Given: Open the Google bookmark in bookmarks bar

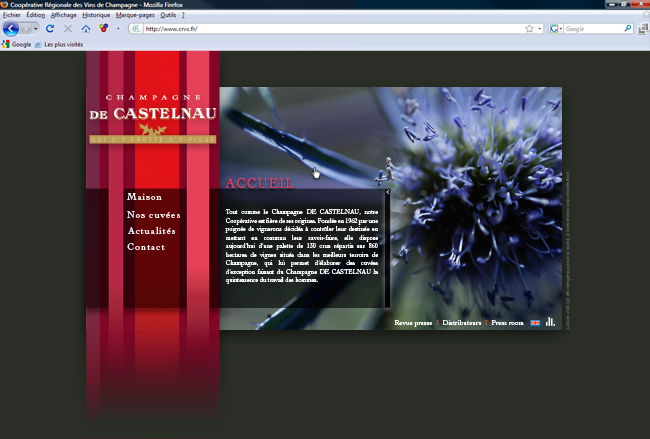Looking at the screenshot, I should [x=17, y=44].
